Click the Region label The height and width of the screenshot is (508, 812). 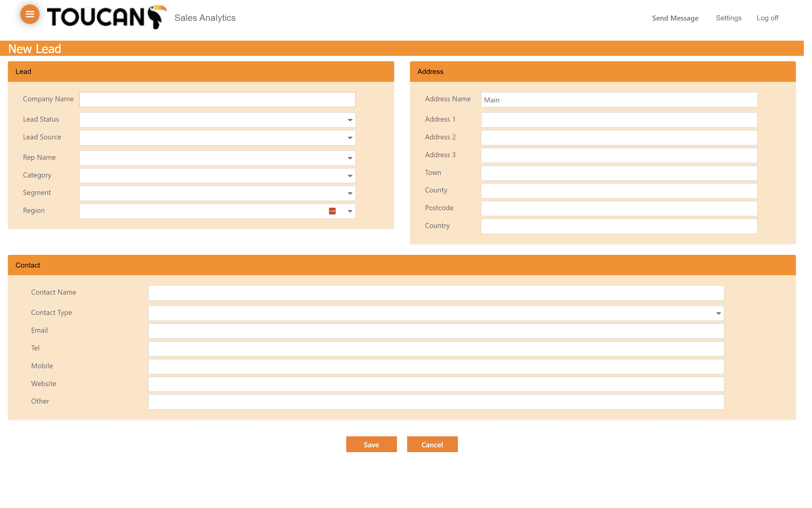(34, 211)
